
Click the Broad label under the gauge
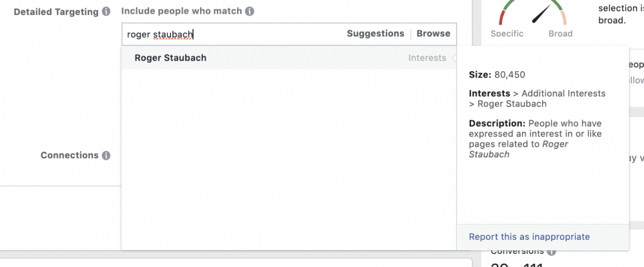click(560, 34)
